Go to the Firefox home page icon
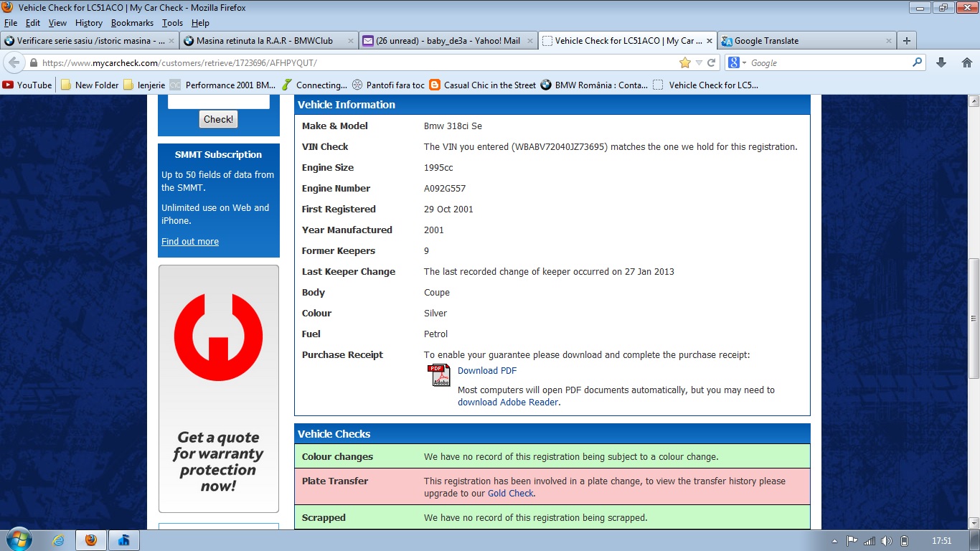This screenshot has height=551, width=980. [966, 62]
